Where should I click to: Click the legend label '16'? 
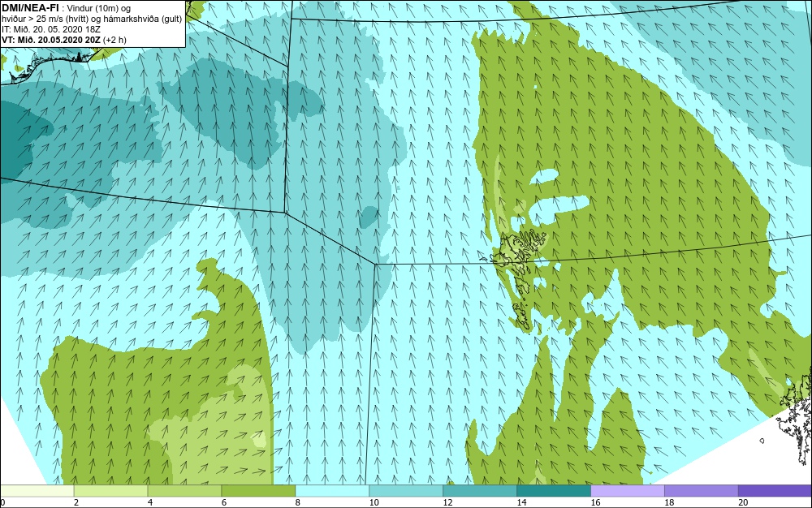(x=595, y=502)
